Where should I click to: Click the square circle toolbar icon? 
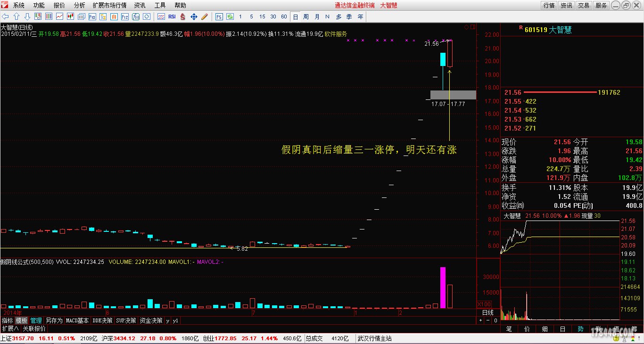point(147,16)
